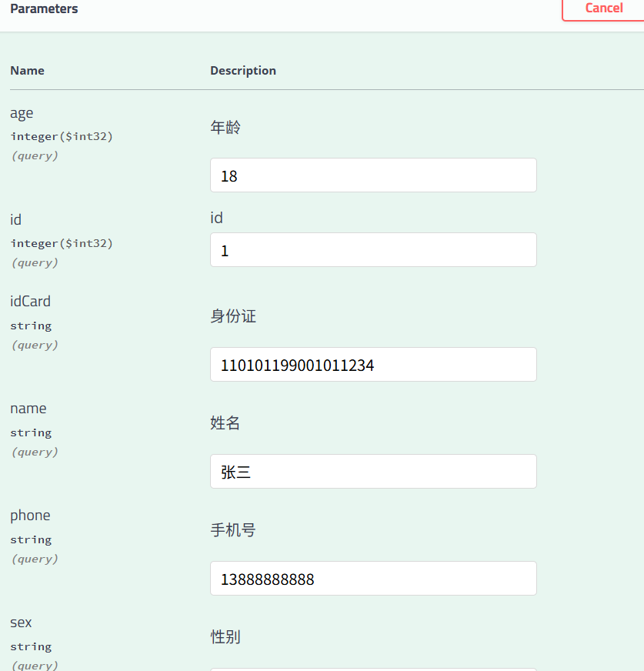
Task: Click the Description column header
Action: click(243, 71)
